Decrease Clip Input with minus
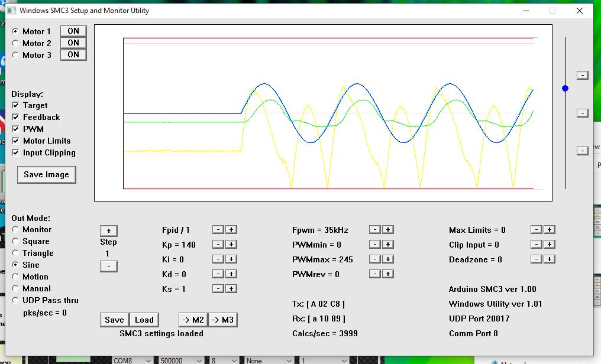 [x=536, y=245]
